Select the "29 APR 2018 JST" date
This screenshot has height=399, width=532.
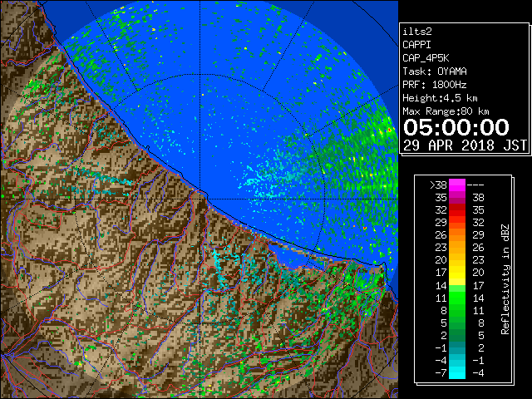point(465,145)
